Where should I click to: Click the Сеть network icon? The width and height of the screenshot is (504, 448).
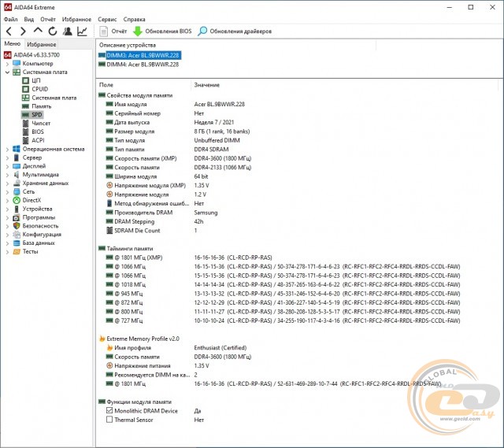click(17, 191)
